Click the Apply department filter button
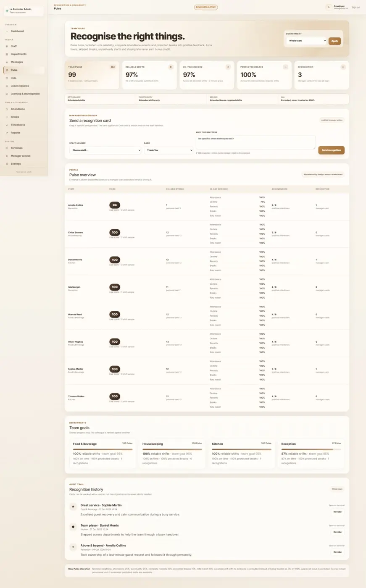 [x=334, y=41]
